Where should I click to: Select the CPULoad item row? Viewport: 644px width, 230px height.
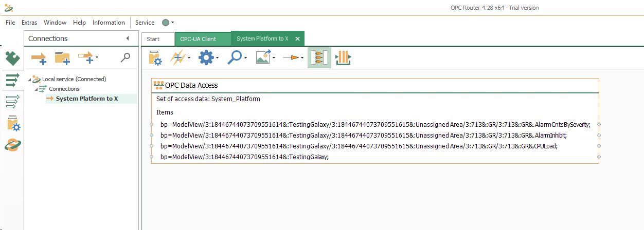coord(375,146)
